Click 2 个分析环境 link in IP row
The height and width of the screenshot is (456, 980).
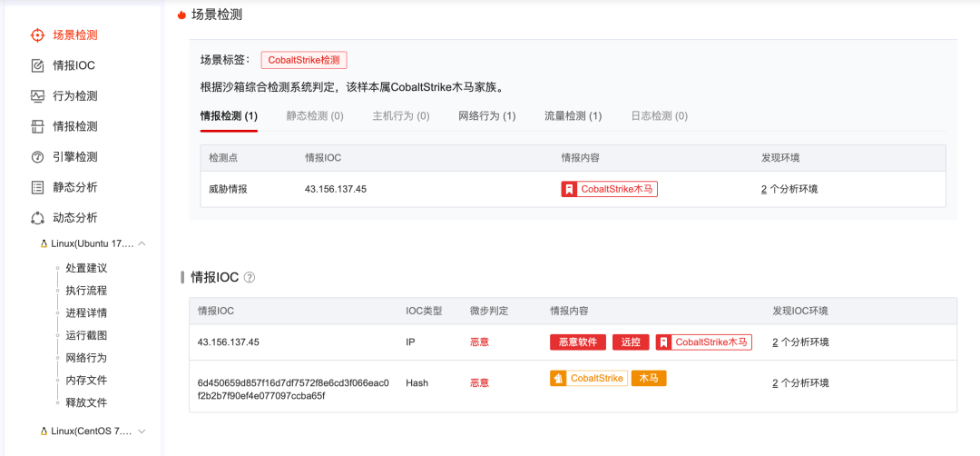click(800, 342)
